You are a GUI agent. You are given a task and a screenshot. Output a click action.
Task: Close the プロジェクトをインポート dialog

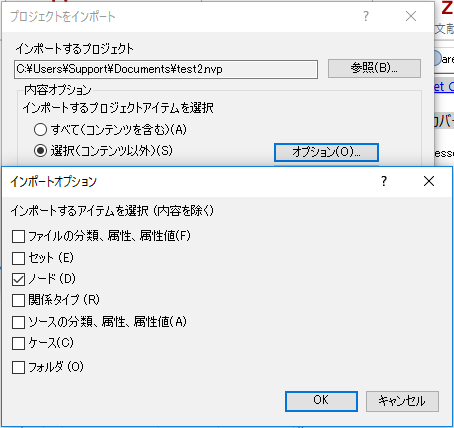pyautogui.click(x=411, y=16)
